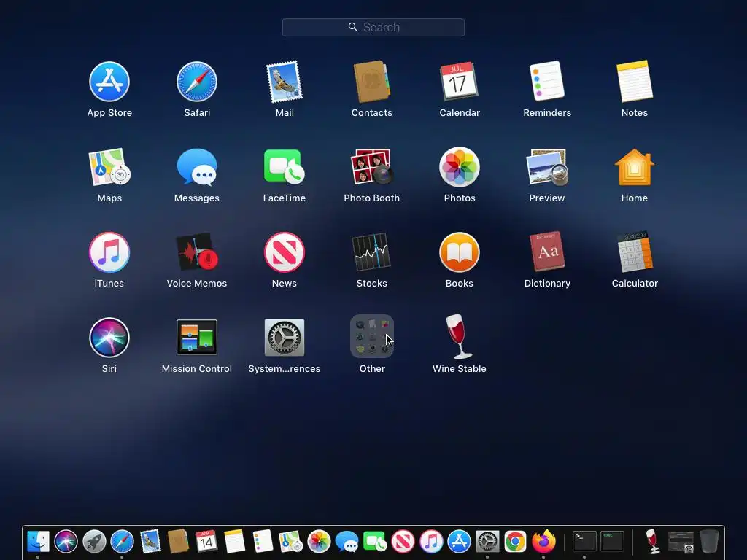Launch Maps from the Launchpad grid

109,167
